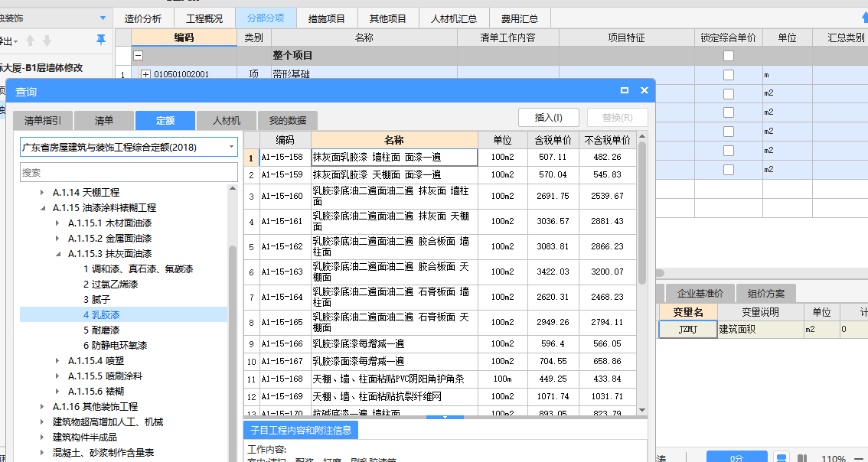Click the 搜索 input field

129,173
